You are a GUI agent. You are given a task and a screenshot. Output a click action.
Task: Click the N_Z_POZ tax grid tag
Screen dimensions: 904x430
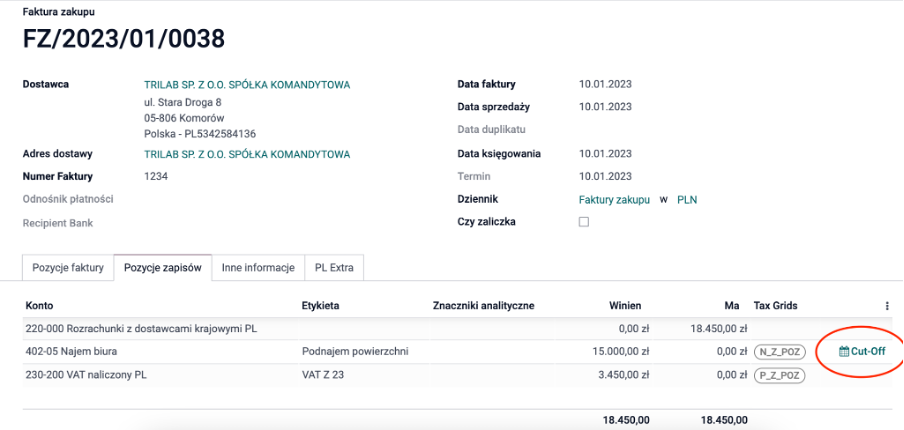click(x=780, y=352)
